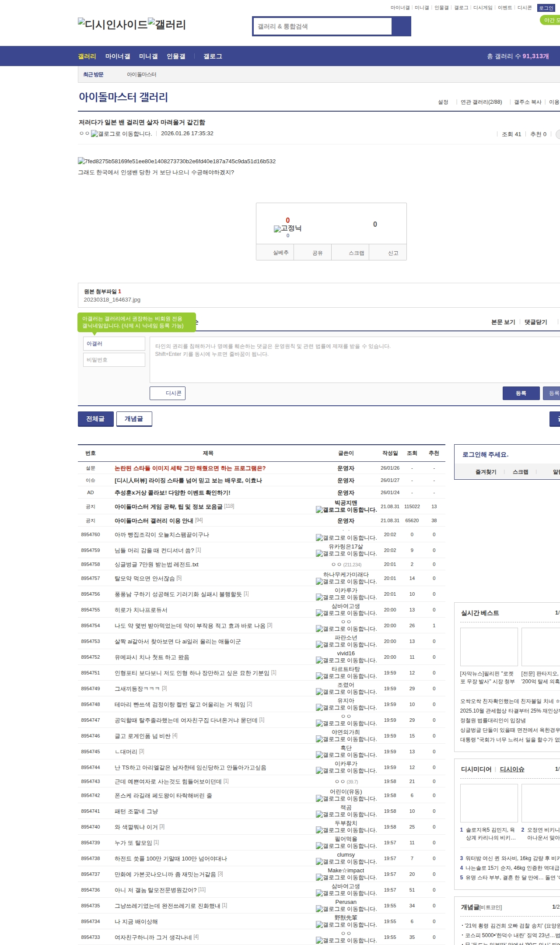Click 신고 to report the post
The width and height of the screenshot is (560, 945).
[x=393, y=253]
